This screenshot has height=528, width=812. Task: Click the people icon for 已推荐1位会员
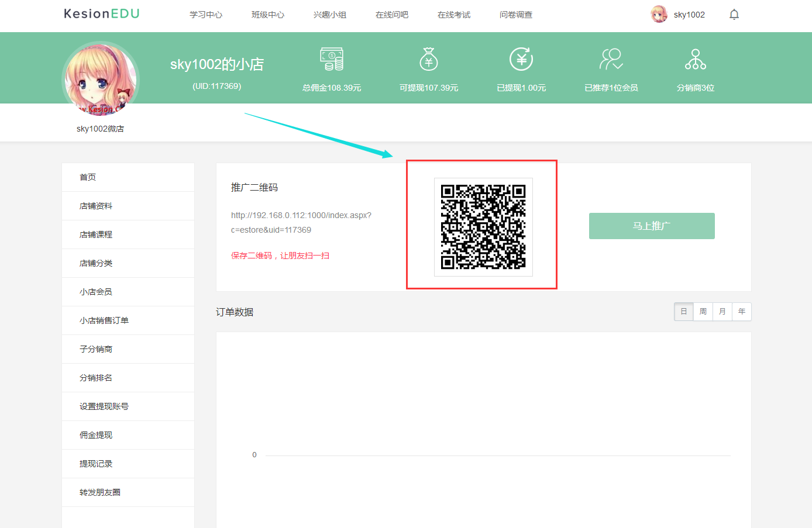[611, 59]
